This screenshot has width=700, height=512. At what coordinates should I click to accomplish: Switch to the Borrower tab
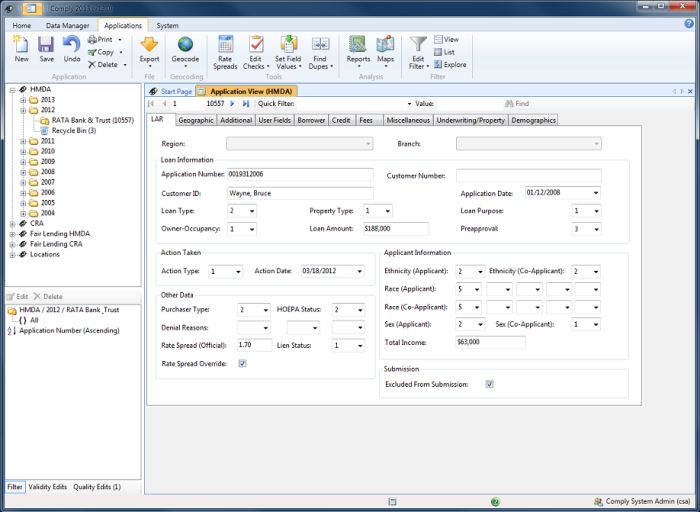311,120
